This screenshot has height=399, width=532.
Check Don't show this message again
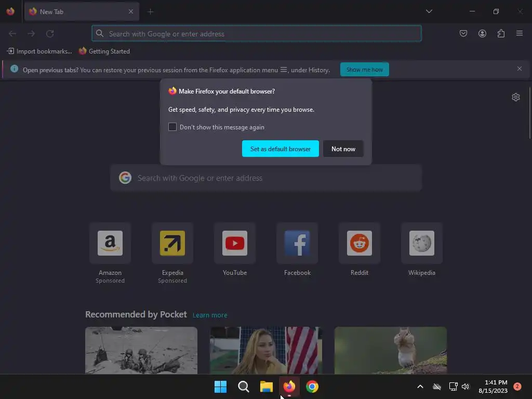pyautogui.click(x=172, y=127)
